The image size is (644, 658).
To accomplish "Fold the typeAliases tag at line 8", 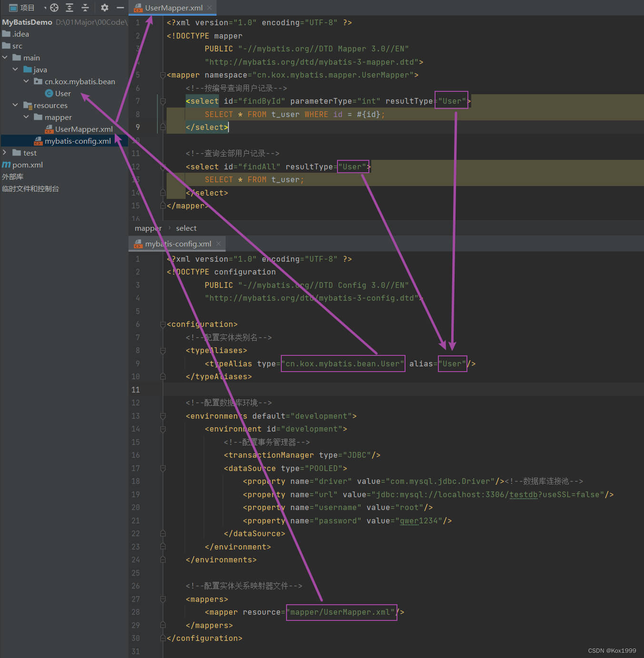I will (163, 351).
